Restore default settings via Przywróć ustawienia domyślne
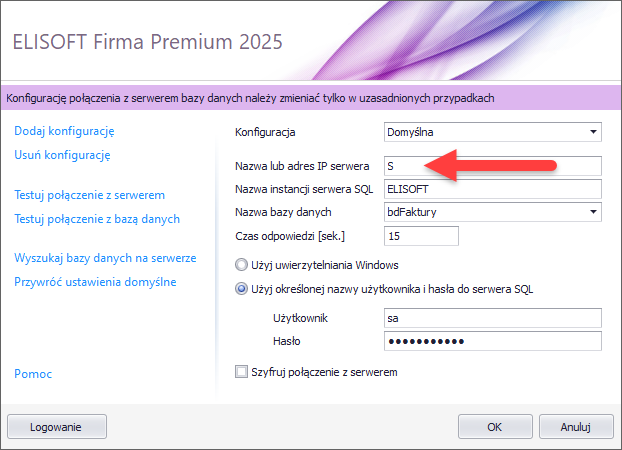This screenshot has height=450, width=622. click(95, 281)
